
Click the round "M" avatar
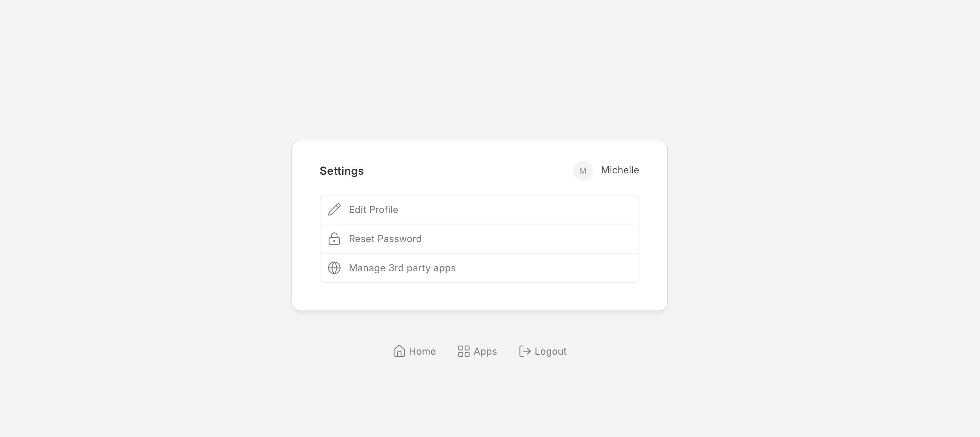pyautogui.click(x=582, y=171)
